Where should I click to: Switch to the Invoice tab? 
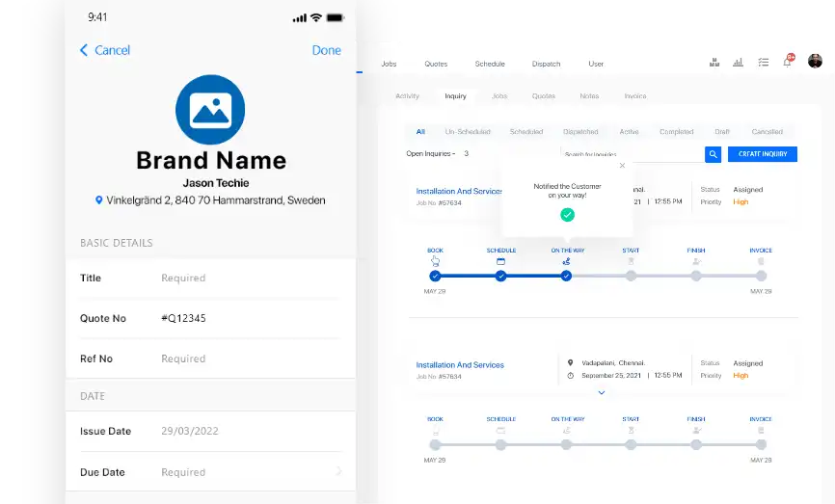pyautogui.click(x=634, y=96)
